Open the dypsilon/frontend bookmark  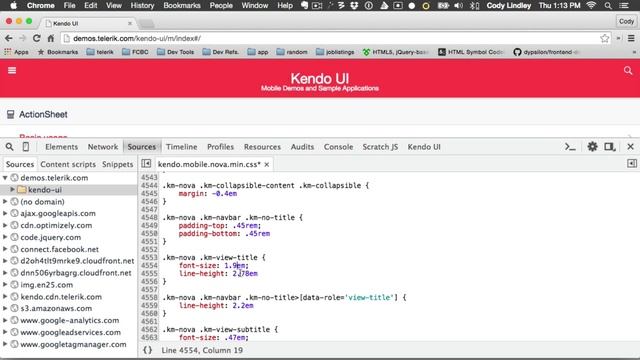point(547,52)
